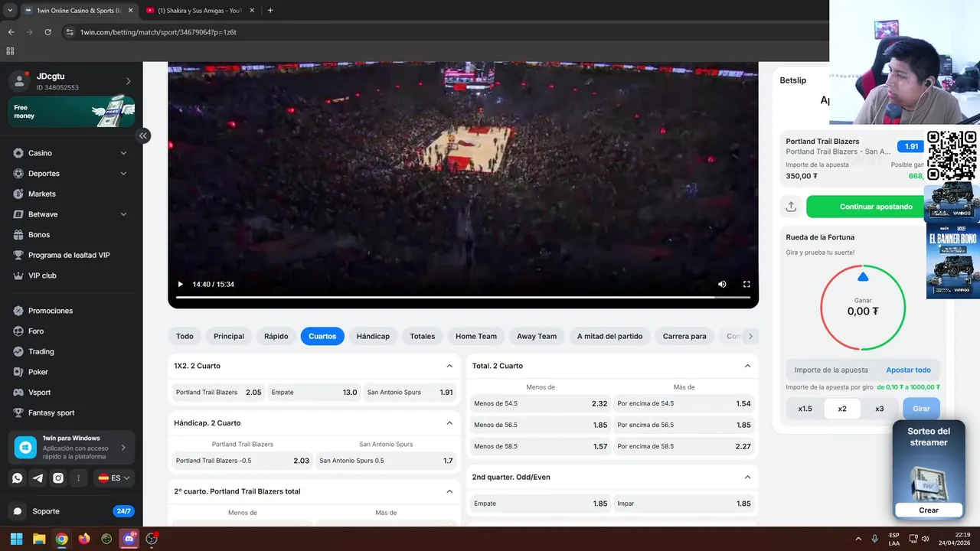Screen dimensions: 980x551
Task: Switch to the Rápido market tab
Action: click(276, 336)
